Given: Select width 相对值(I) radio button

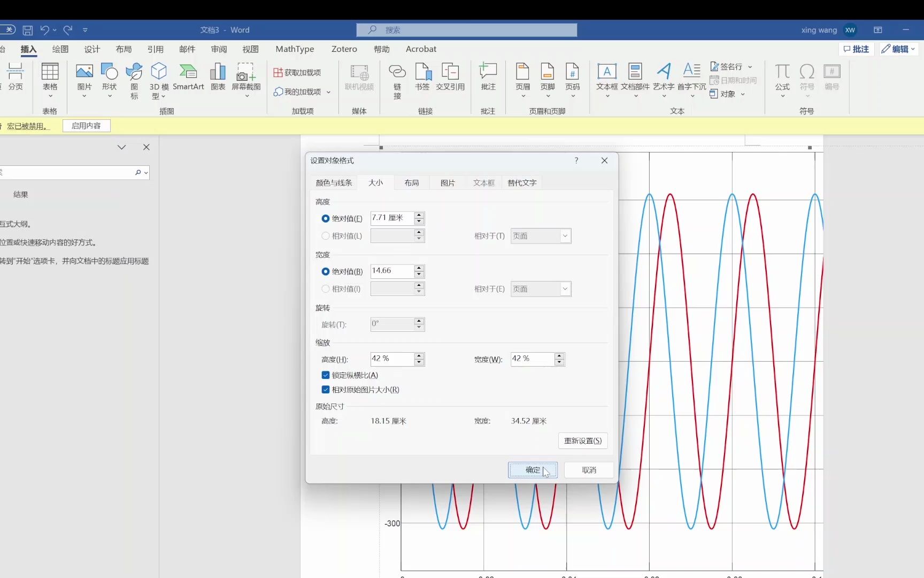Looking at the screenshot, I should (325, 288).
